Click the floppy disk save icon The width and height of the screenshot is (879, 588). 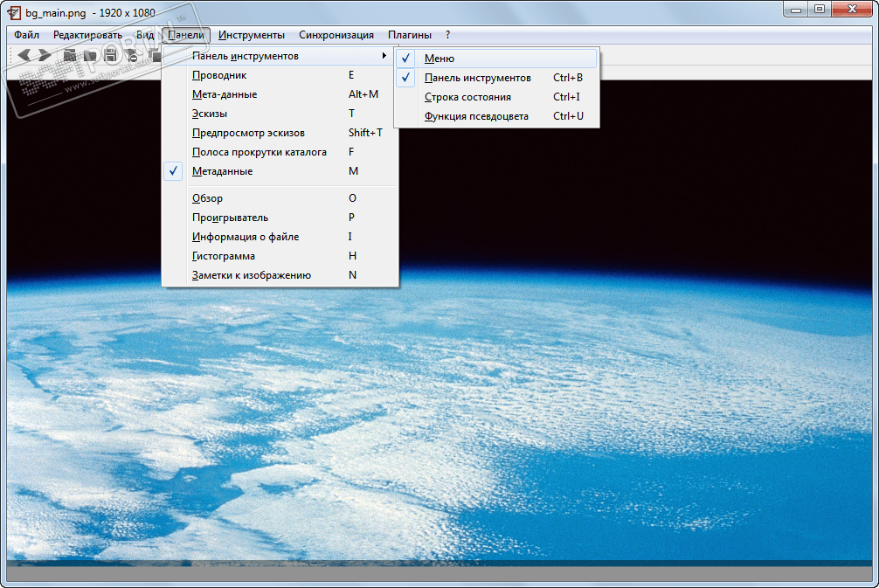click(x=110, y=55)
